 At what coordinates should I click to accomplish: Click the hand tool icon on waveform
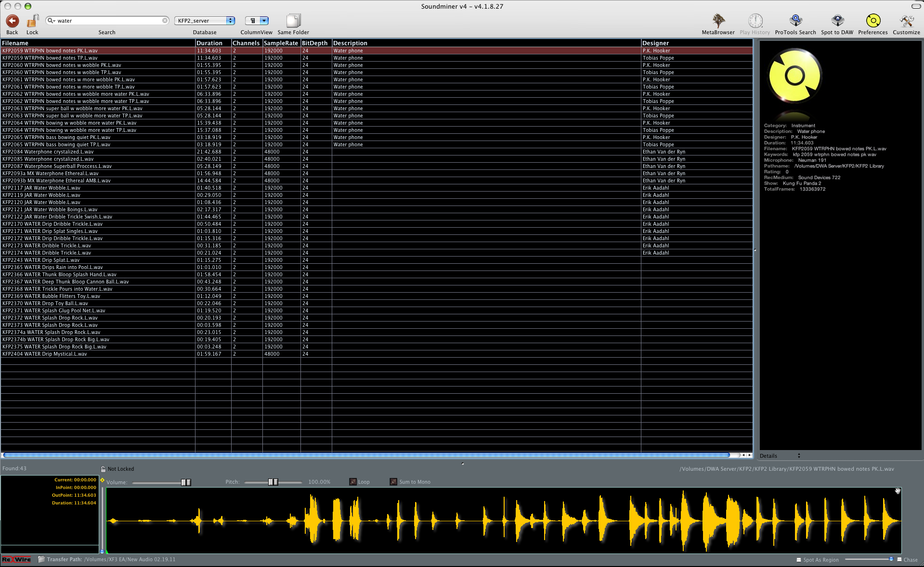pos(898,491)
